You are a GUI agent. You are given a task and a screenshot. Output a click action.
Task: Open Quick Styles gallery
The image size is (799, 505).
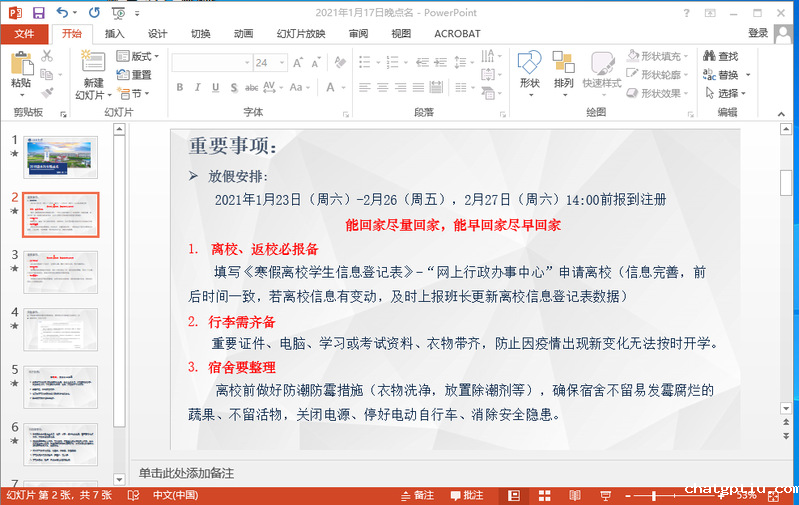(602, 63)
